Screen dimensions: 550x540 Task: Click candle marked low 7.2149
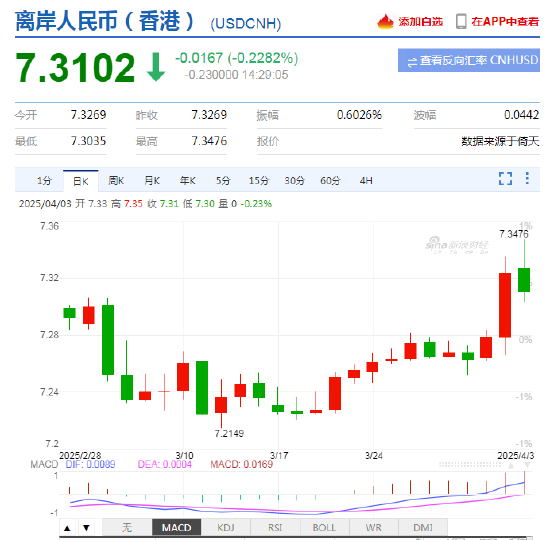(x=221, y=405)
